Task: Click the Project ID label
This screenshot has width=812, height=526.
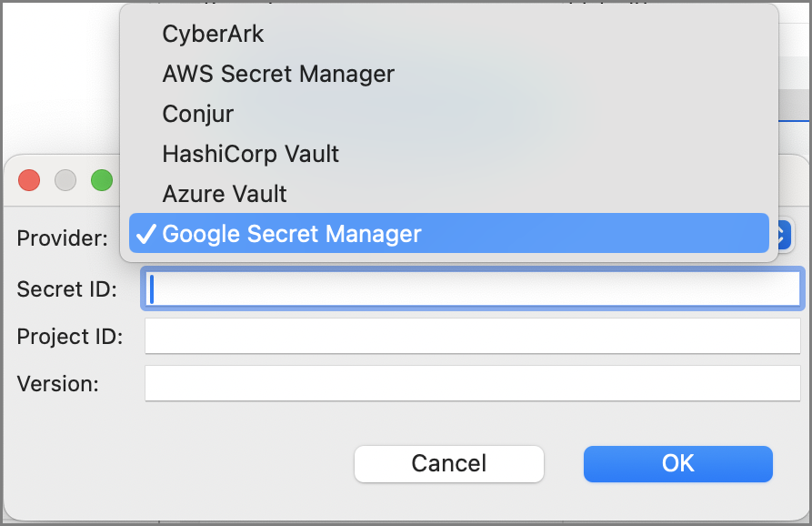Action: (69, 337)
